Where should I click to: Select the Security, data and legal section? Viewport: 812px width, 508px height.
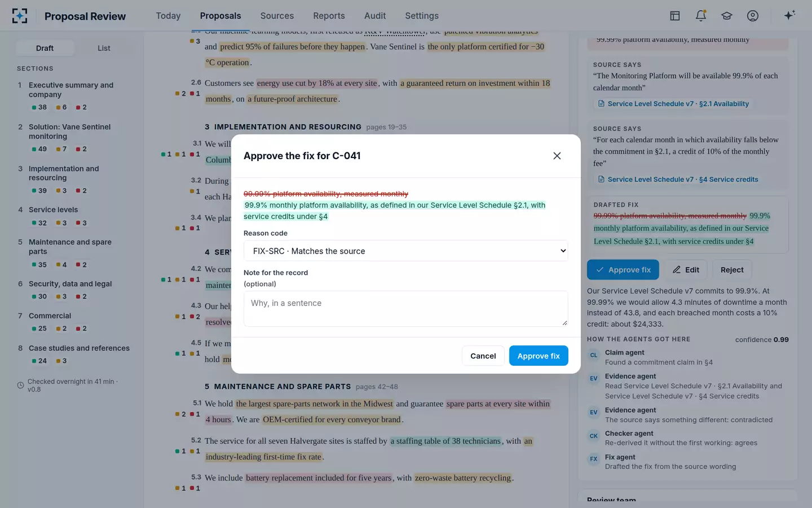74,290
